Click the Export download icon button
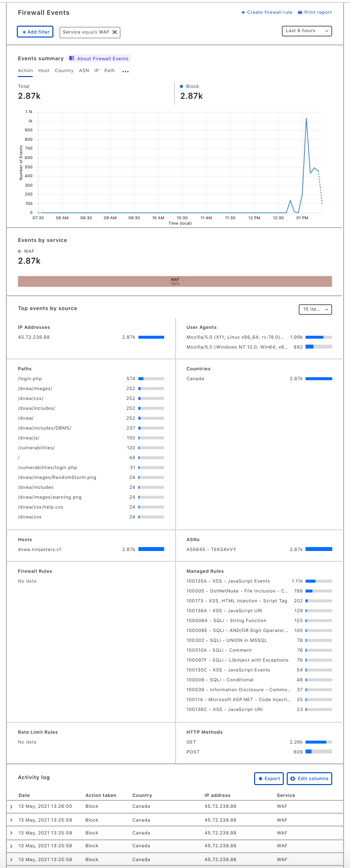The height and width of the screenshot is (868, 350). click(261, 779)
